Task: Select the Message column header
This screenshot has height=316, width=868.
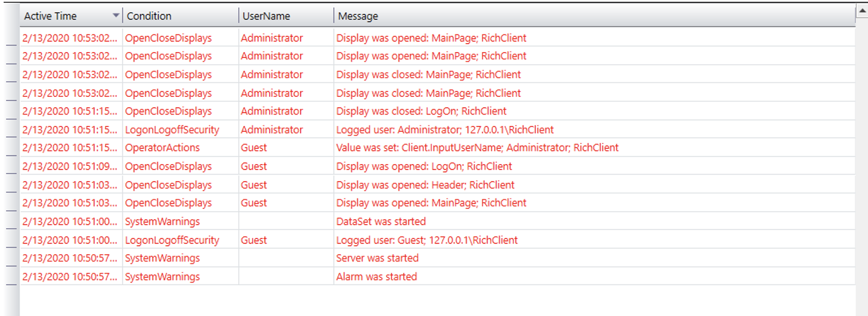Action: [358, 16]
